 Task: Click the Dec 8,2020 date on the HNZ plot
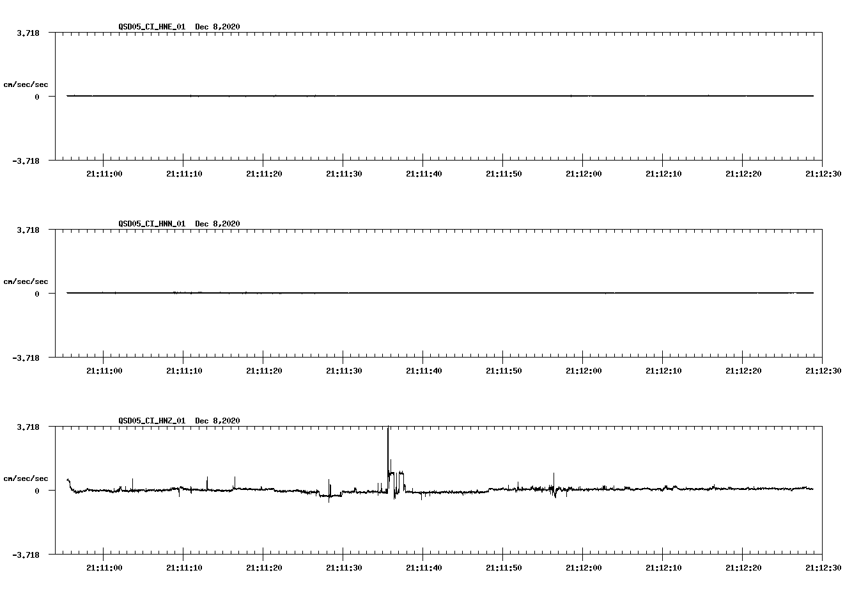(x=217, y=421)
